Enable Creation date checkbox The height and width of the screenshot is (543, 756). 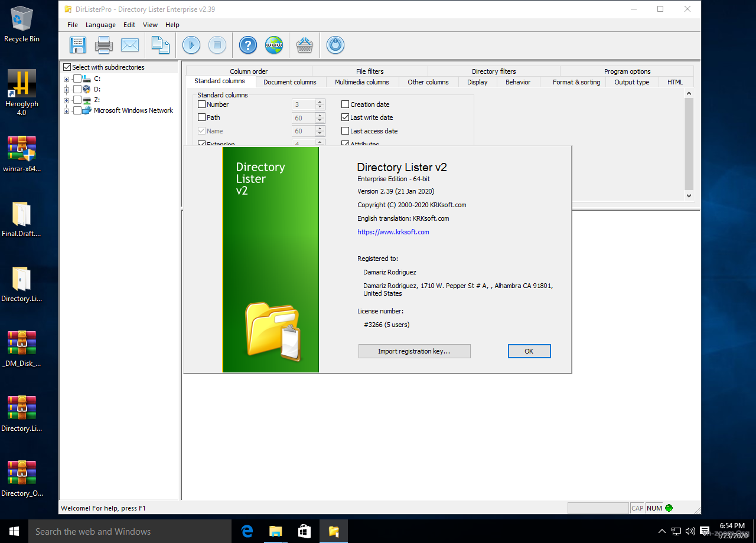[346, 104]
